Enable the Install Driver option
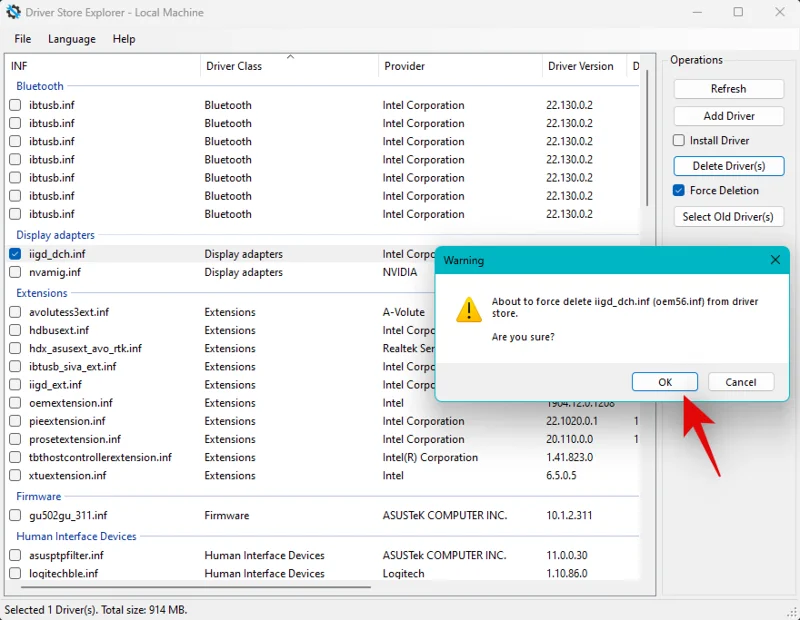 [x=678, y=140]
